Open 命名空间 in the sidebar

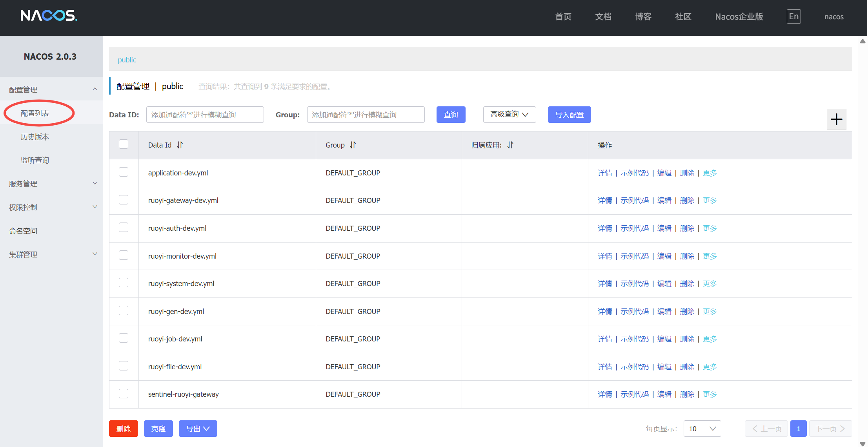coord(23,231)
